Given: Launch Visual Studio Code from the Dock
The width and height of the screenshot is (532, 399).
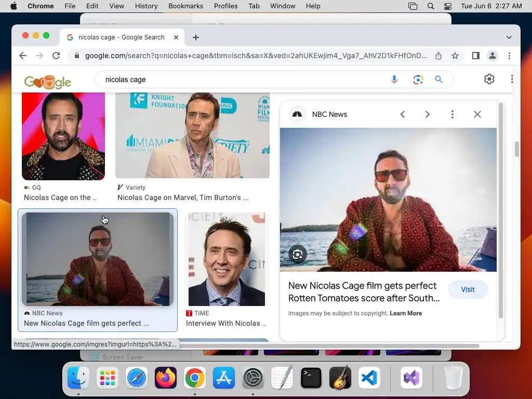Looking at the screenshot, I should coord(369,378).
